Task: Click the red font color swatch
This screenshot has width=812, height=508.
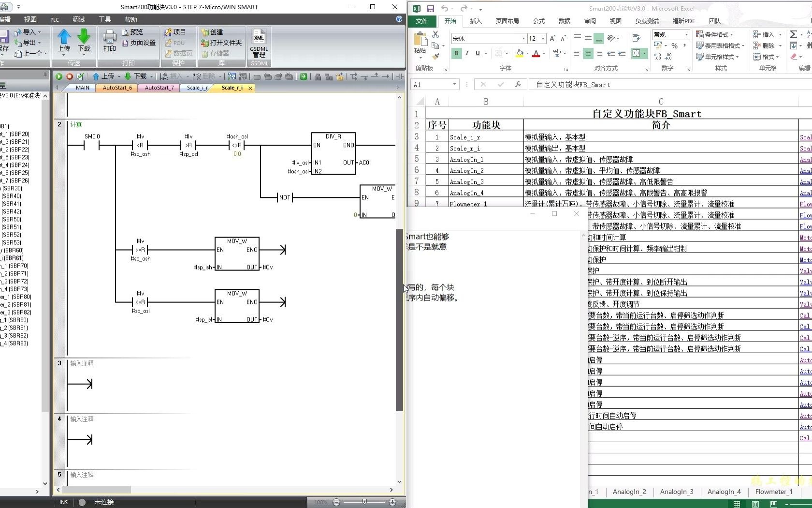Action: click(536, 53)
